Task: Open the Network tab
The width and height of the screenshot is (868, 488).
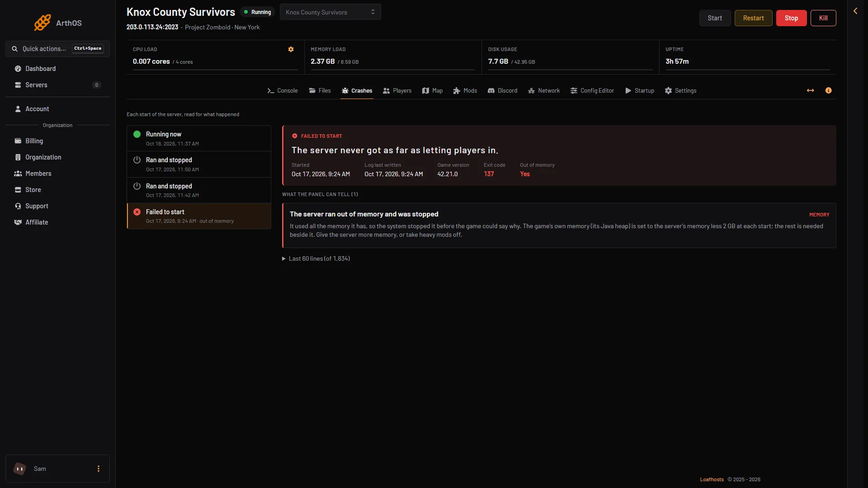Action: [x=544, y=91]
